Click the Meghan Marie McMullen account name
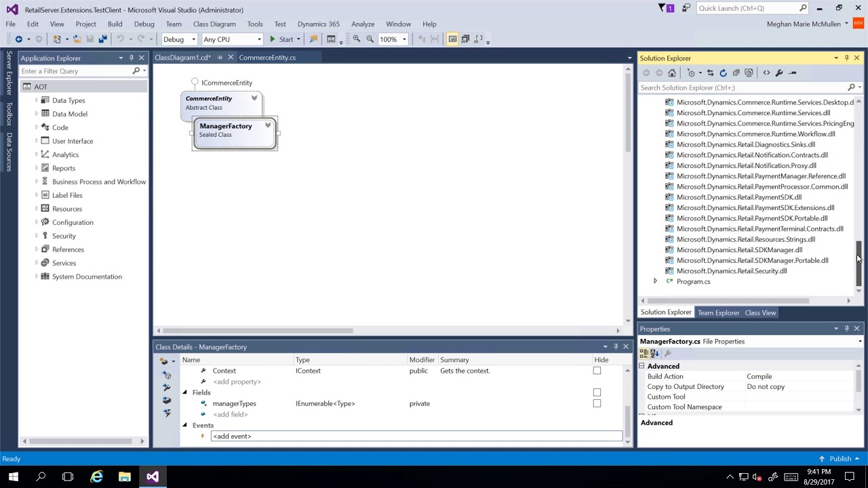 pyautogui.click(x=804, y=24)
